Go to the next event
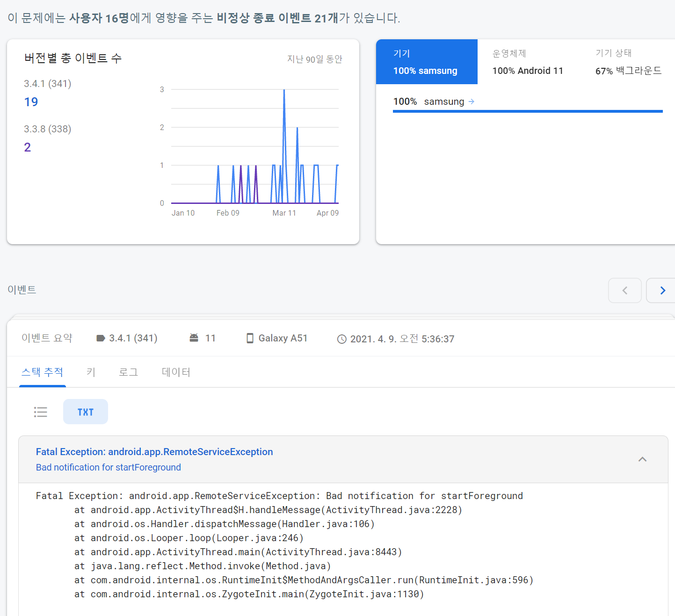The width and height of the screenshot is (675, 616). point(662,290)
